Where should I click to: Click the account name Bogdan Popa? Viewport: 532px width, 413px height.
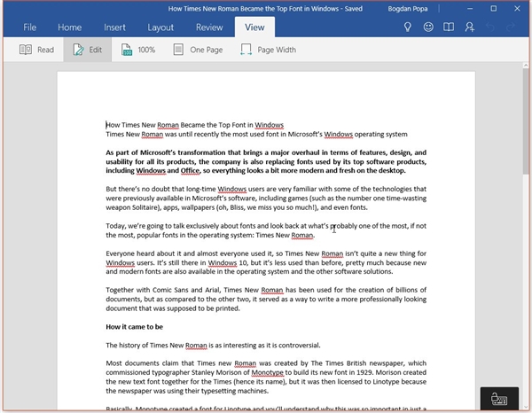coord(408,9)
